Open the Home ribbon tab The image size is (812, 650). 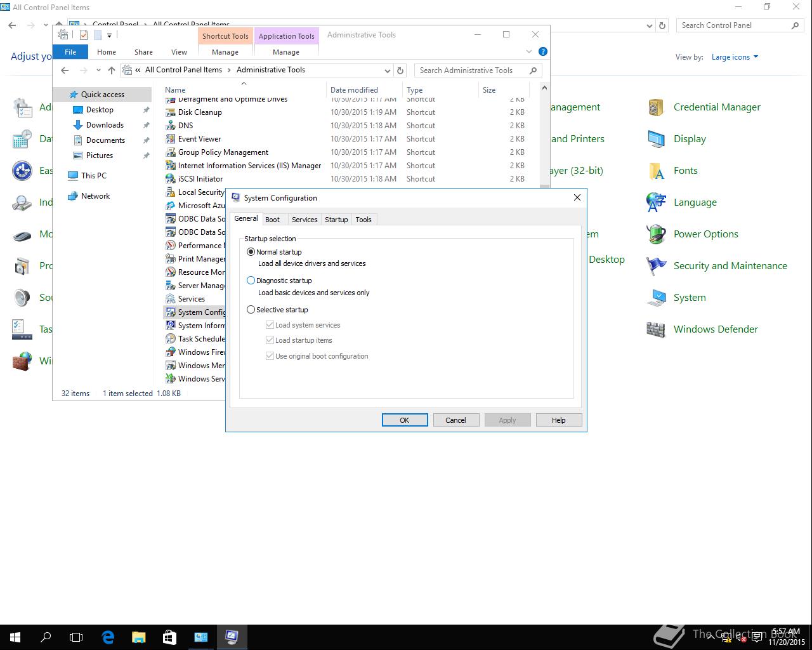click(x=107, y=52)
